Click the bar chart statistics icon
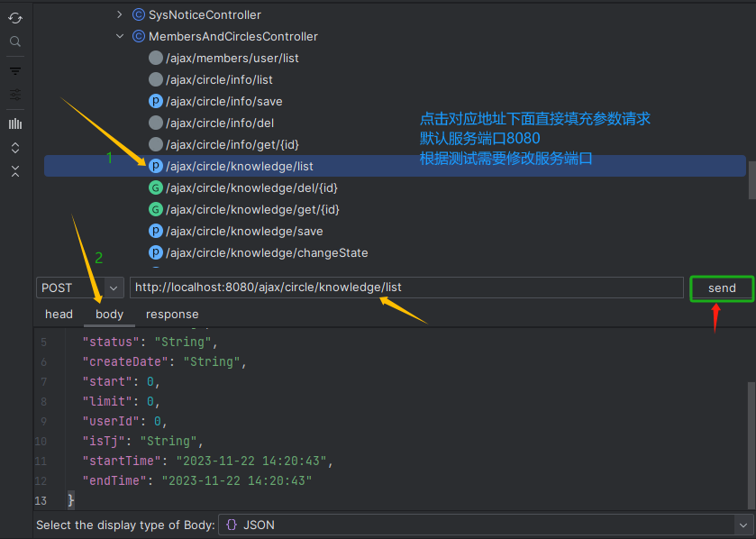Screen dimensions: 756x539 tap(14, 123)
